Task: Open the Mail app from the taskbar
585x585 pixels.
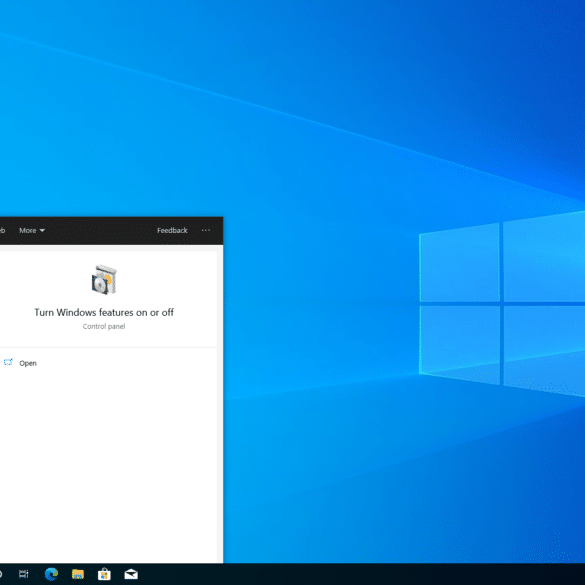Action: pyautogui.click(x=131, y=574)
